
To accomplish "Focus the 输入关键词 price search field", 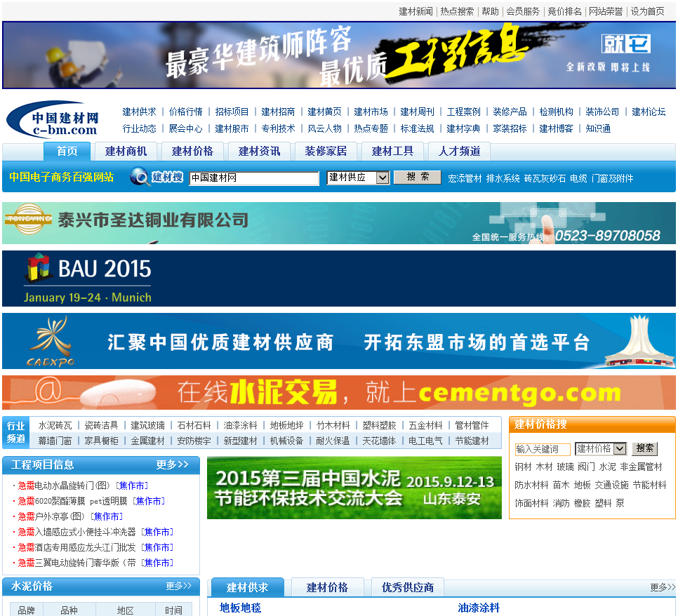I will tap(543, 449).
